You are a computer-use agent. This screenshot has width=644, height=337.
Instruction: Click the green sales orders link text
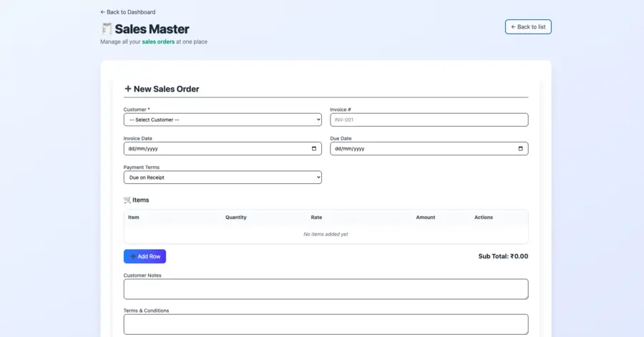(x=158, y=41)
